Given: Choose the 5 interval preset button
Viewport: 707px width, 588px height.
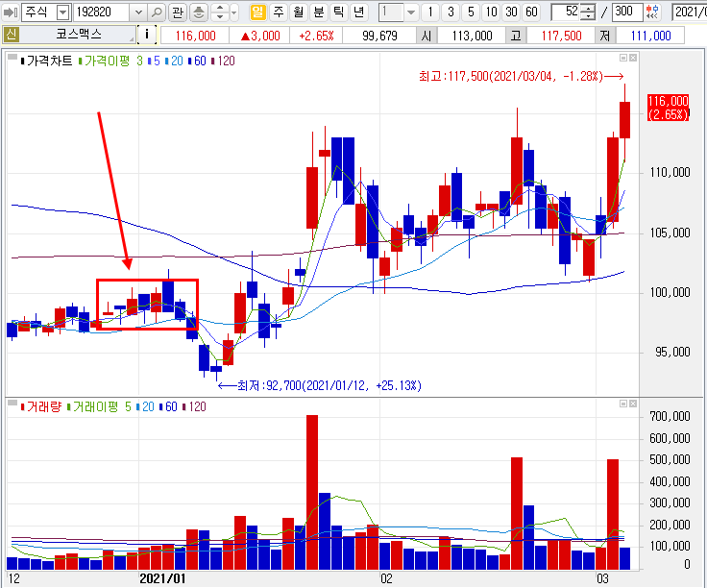Looking at the screenshot, I should [x=471, y=12].
